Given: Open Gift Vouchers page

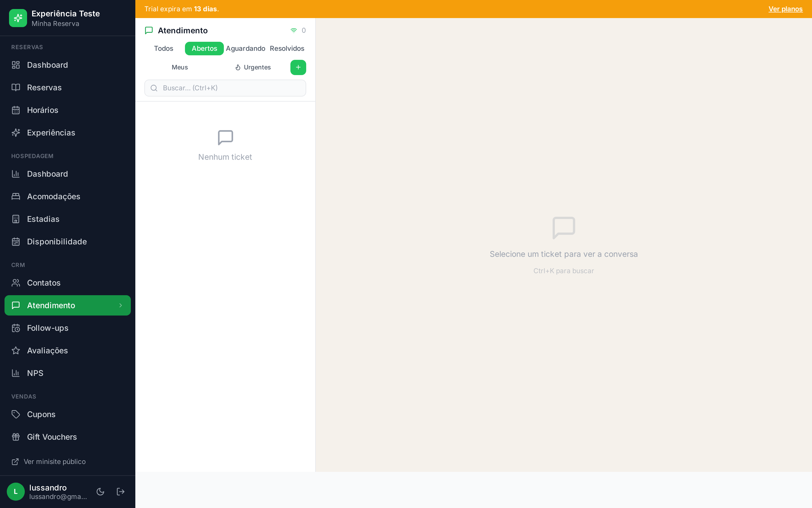Looking at the screenshot, I should pyautogui.click(x=67, y=436).
